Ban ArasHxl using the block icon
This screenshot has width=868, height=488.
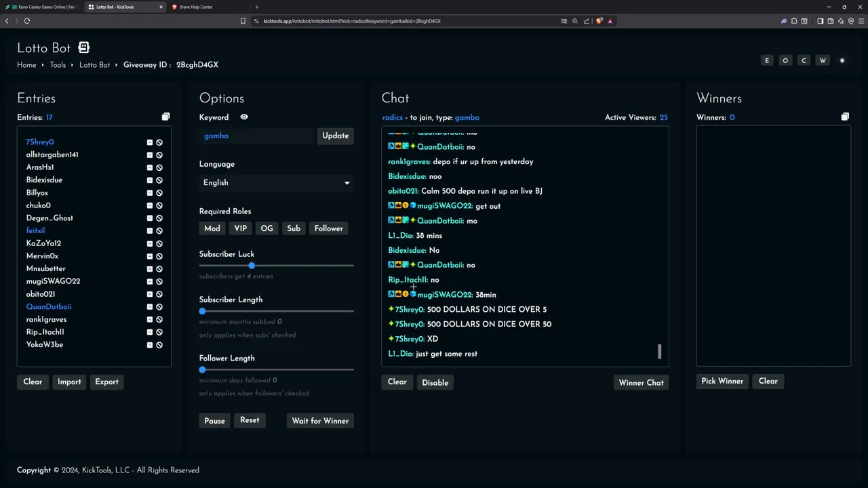(159, 168)
